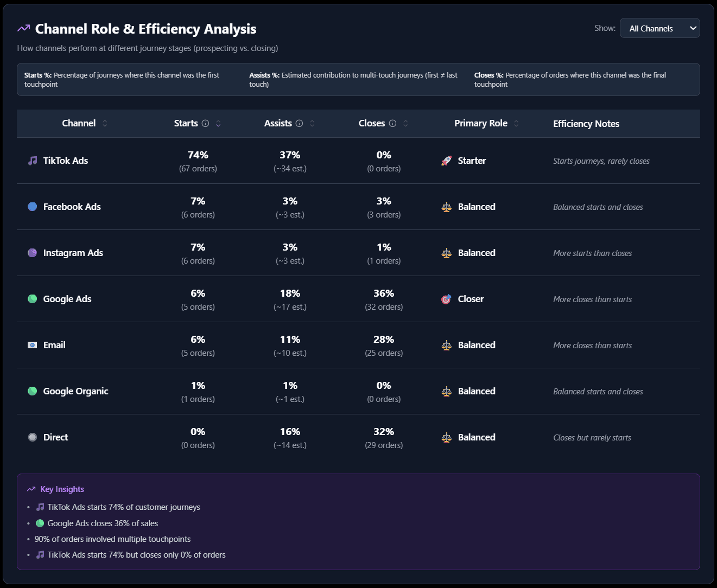Select the TikTok Ads music note icon
Image resolution: width=717 pixels, height=588 pixels.
32,160
